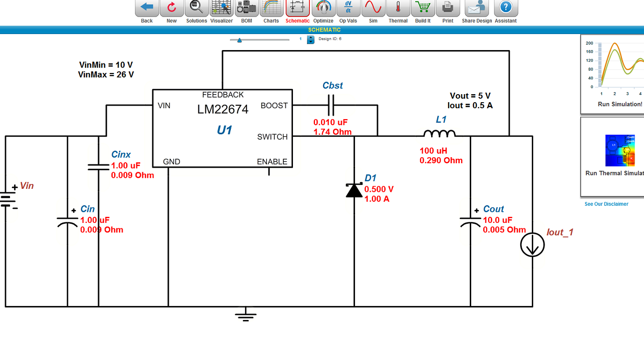The image size is (644, 338).
Task: Click the 10.0 uF Cout value
Action: pos(498,220)
